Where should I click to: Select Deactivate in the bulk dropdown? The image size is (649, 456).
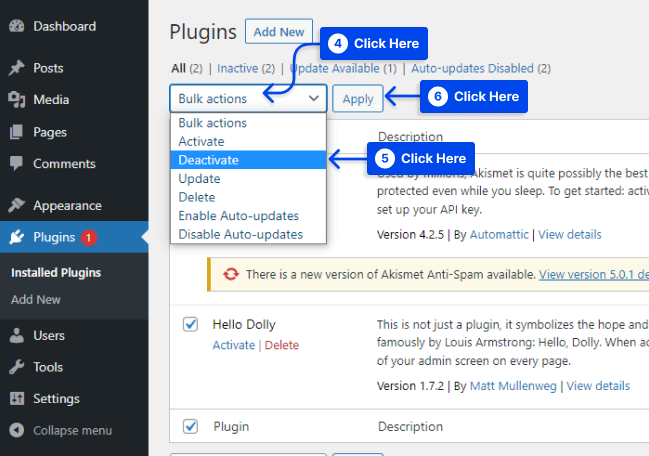(248, 160)
